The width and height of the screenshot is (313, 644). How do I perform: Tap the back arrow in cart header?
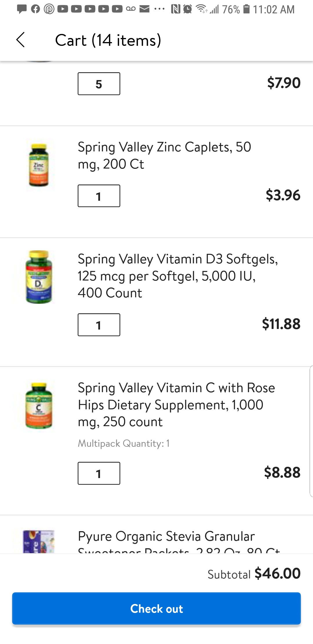click(21, 40)
